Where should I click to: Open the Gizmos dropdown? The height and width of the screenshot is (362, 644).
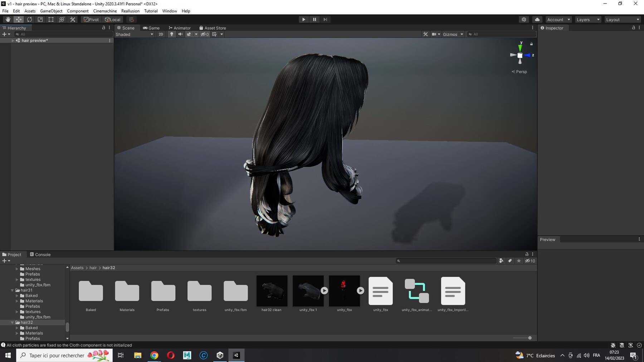tap(453, 34)
